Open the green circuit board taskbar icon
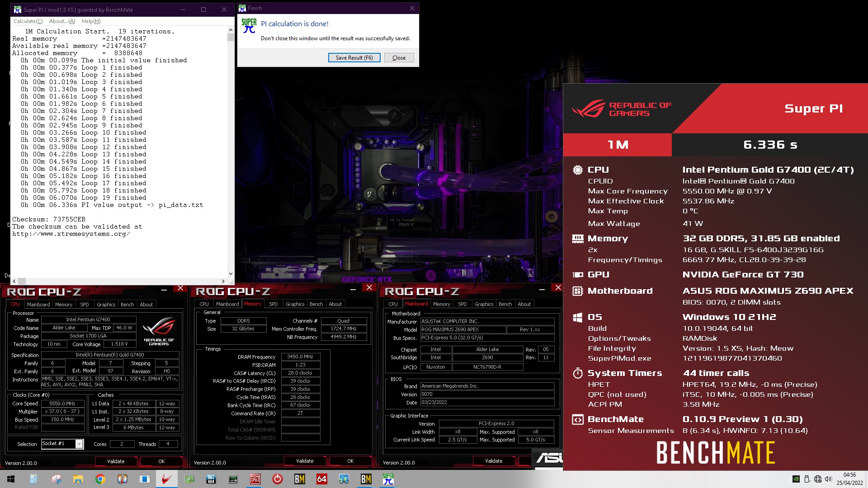Screen dimensions: 868x488 [x=189, y=479]
